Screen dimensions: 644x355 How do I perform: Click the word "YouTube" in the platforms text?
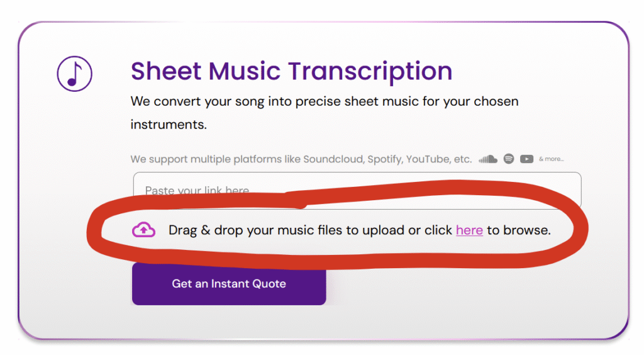click(x=429, y=159)
